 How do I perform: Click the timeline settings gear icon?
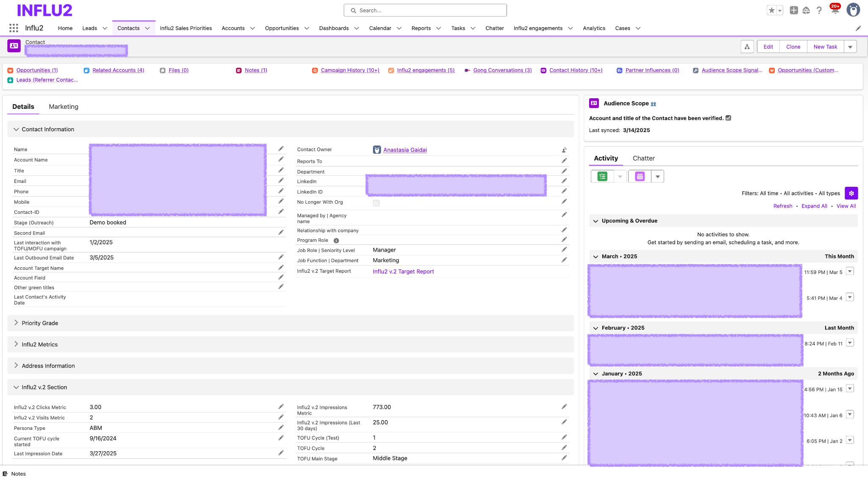coord(851,193)
